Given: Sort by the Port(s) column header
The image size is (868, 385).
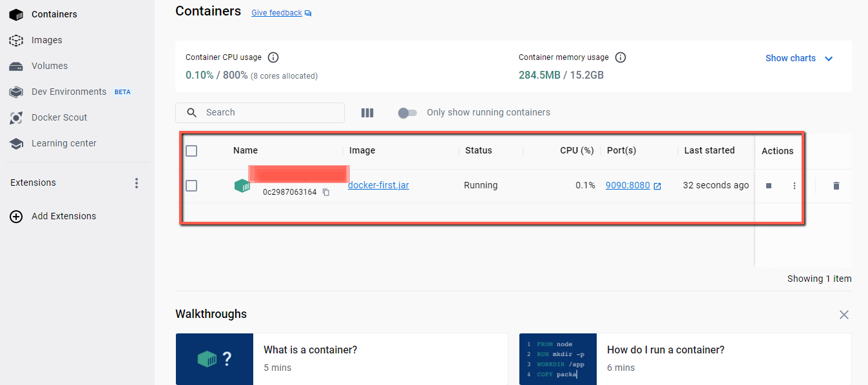Looking at the screenshot, I should click(x=622, y=150).
